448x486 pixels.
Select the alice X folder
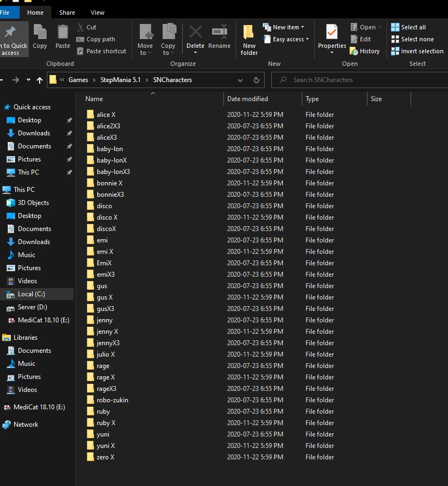[106, 115]
